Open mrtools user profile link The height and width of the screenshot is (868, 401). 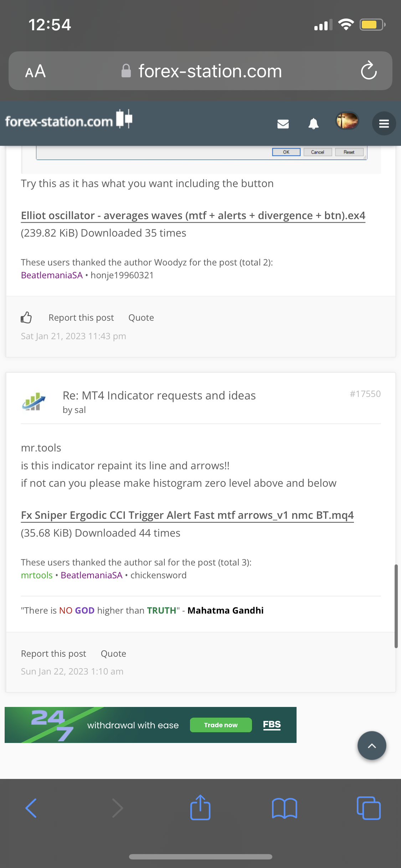point(37,575)
